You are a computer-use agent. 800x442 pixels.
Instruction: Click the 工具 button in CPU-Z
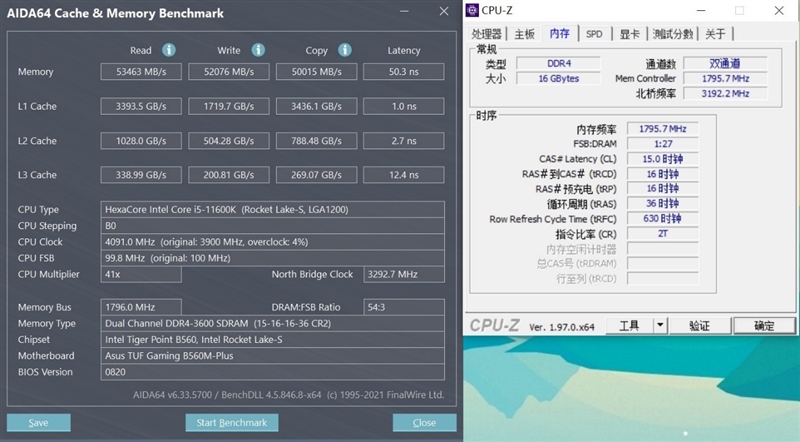coord(629,326)
